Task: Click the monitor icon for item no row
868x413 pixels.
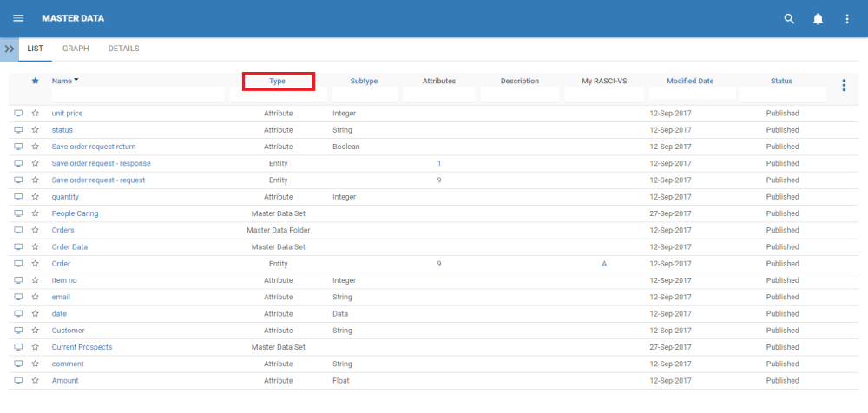Action: point(18,281)
